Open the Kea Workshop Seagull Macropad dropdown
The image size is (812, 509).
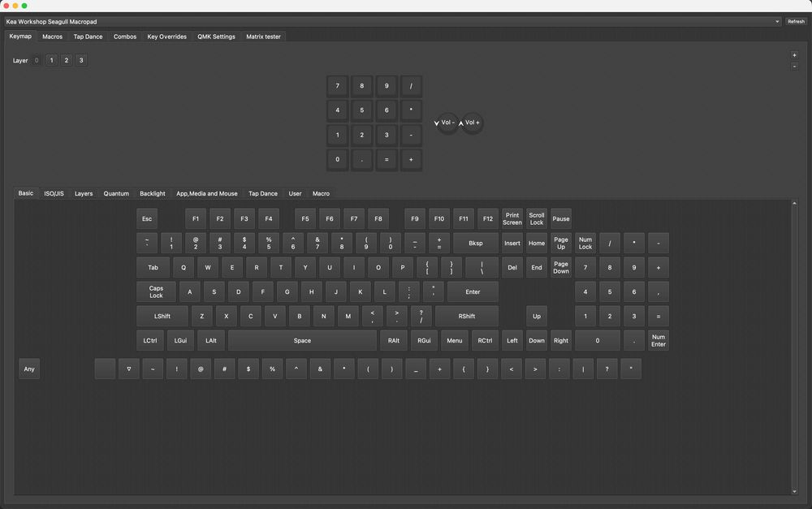point(392,22)
